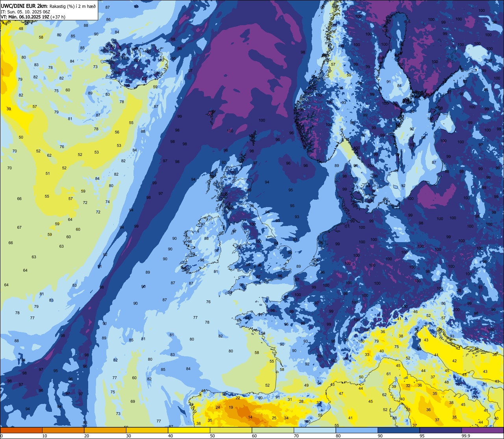The image size is (504, 439).
Task: Click the 0–10% red-orange legend swatch
Action: pos(21,430)
